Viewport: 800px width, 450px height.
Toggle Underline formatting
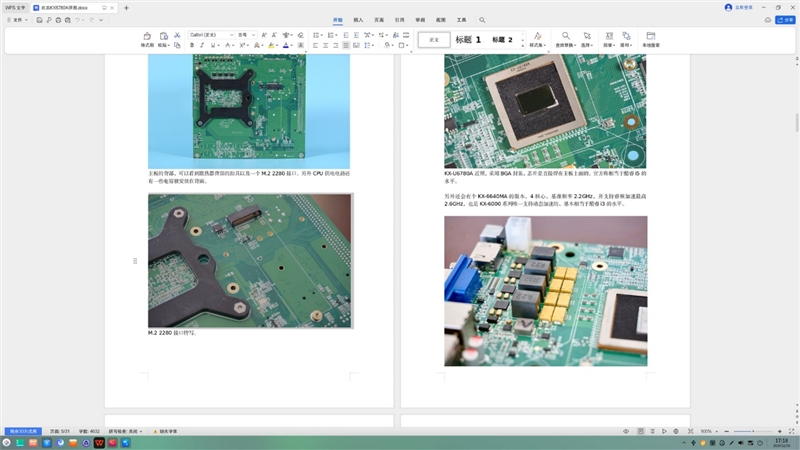pyautogui.click(x=214, y=45)
